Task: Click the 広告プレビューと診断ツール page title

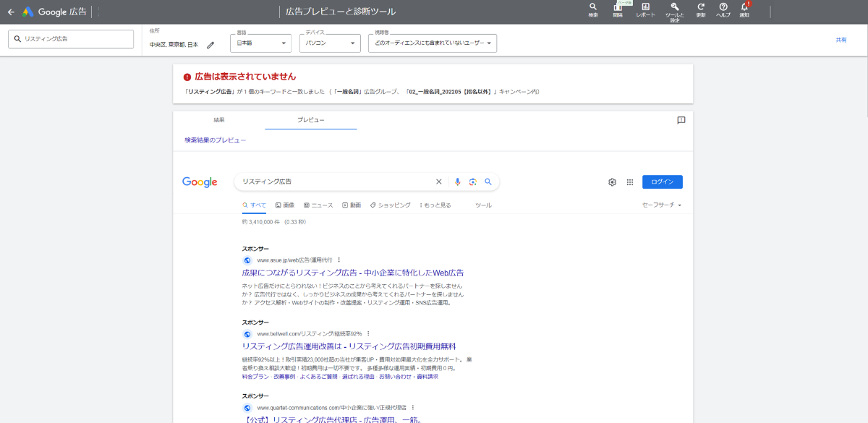Action: point(341,12)
